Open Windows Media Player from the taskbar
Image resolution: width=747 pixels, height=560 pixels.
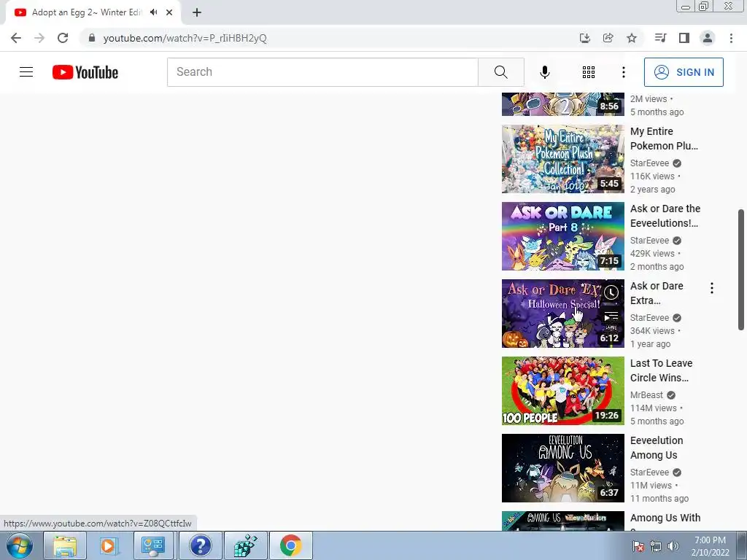109,545
